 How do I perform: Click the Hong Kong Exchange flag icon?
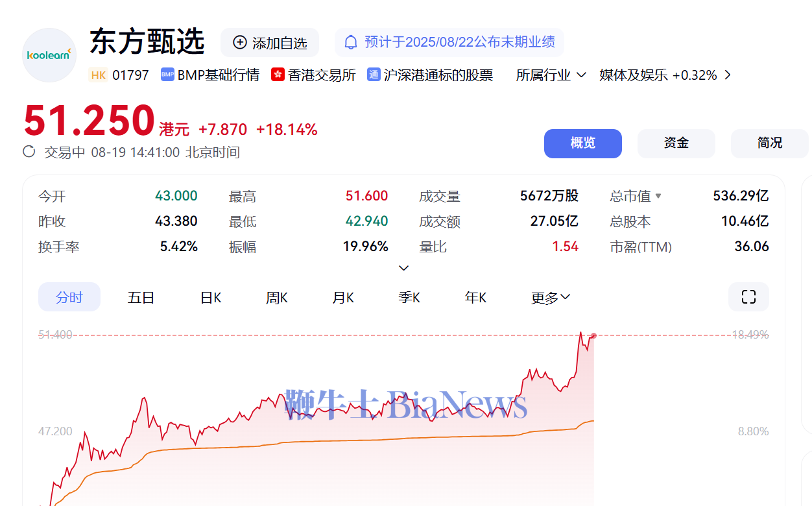[x=278, y=75]
